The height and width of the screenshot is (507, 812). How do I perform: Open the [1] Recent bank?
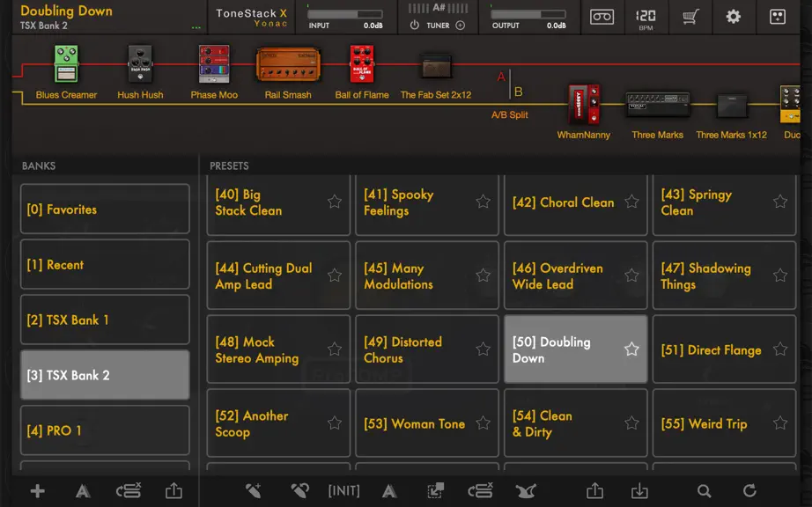click(105, 264)
